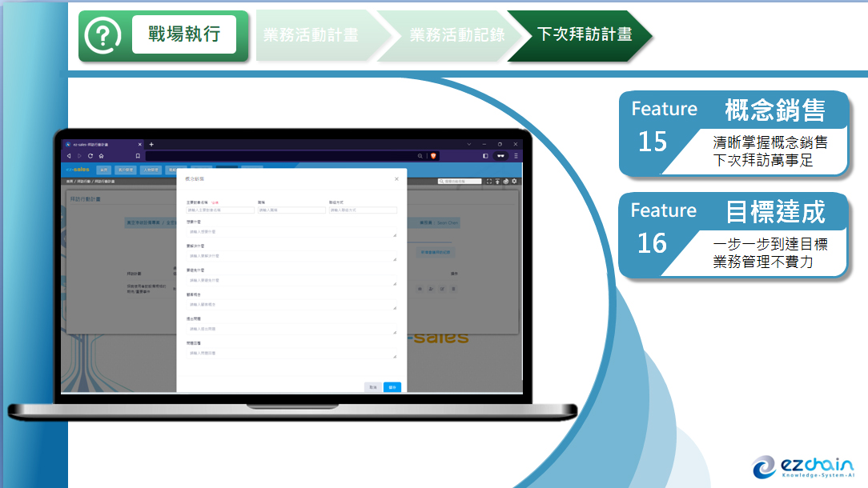This screenshot has width=868, height=488.
Task: Click the last textarea in the dialog
Action: [291, 353]
